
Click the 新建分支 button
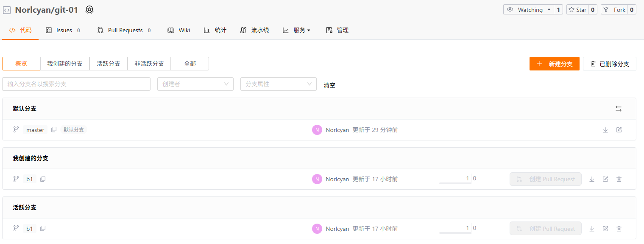pyautogui.click(x=555, y=64)
